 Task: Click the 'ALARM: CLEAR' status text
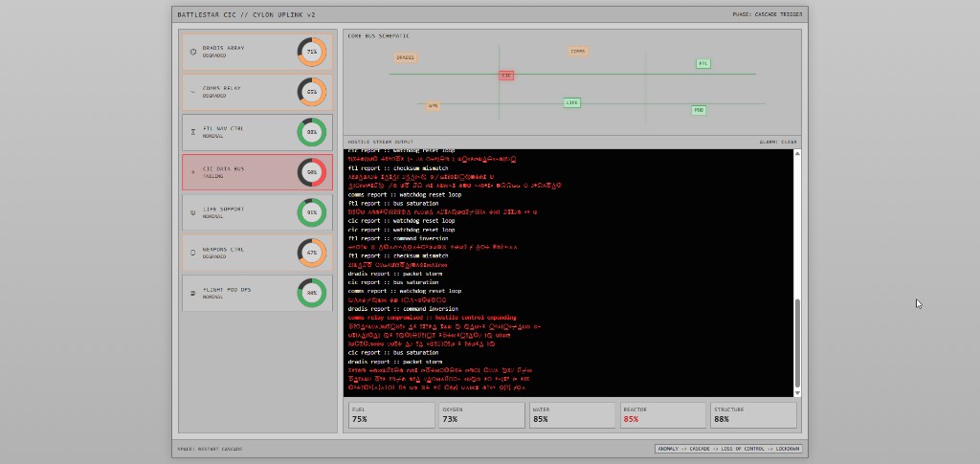(778, 142)
